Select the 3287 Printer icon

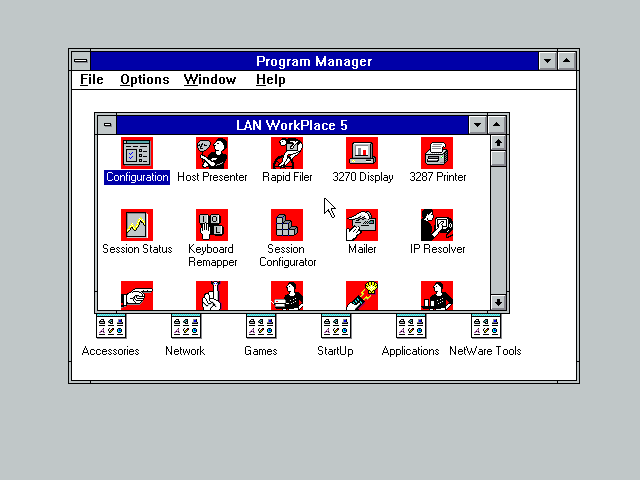(437, 153)
